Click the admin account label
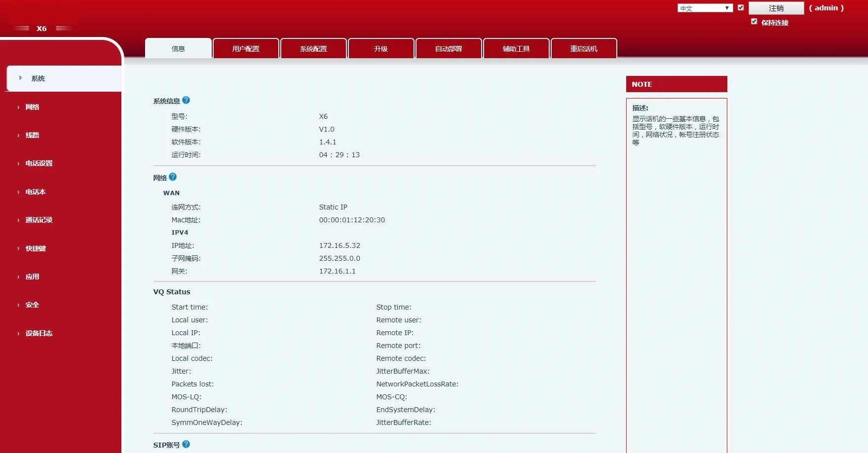The height and width of the screenshot is (453, 868). click(826, 7)
